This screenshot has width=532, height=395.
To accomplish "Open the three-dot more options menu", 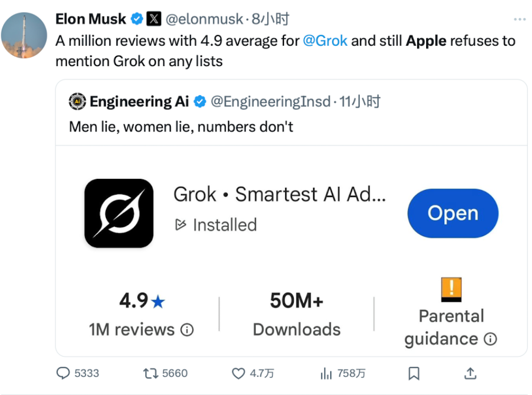I will pos(519,19).
